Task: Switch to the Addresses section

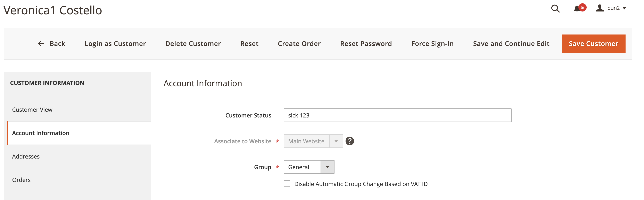Action: coord(26,156)
